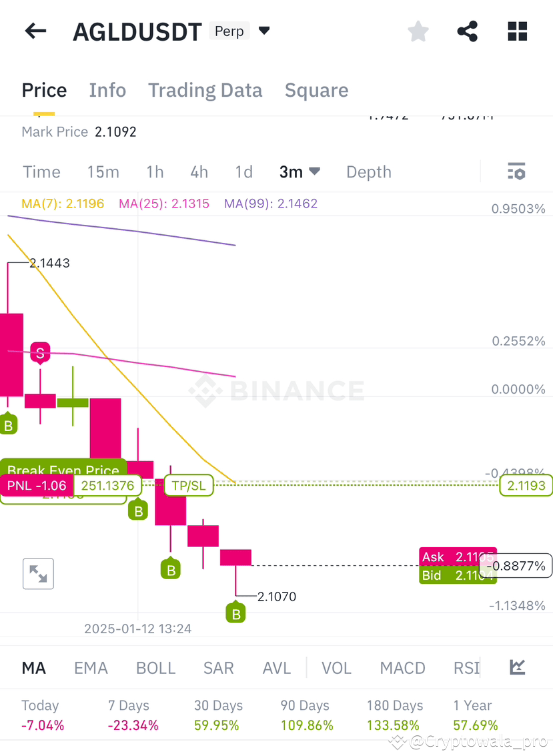Toggle the MA indicator
553x756 pixels.
pyautogui.click(x=34, y=668)
